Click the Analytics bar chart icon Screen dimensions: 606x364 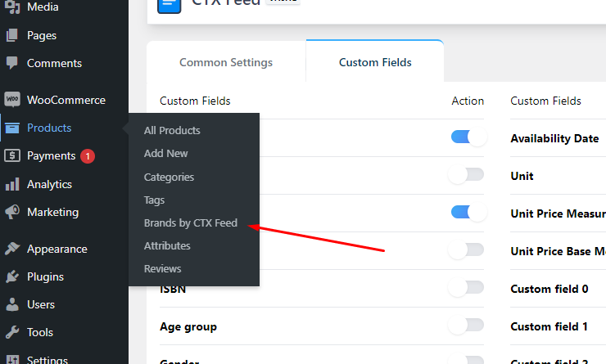[11, 184]
